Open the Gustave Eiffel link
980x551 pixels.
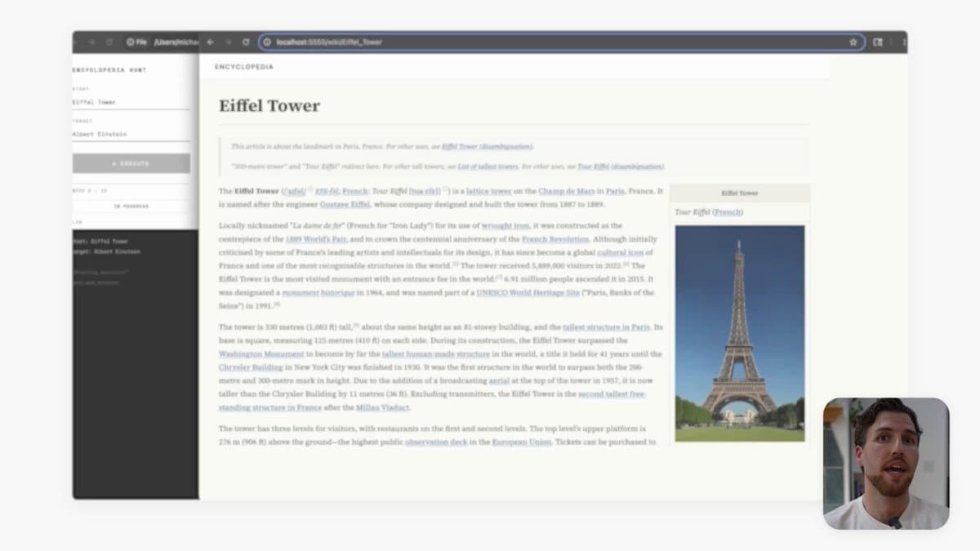pyautogui.click(x=345, y=204)
